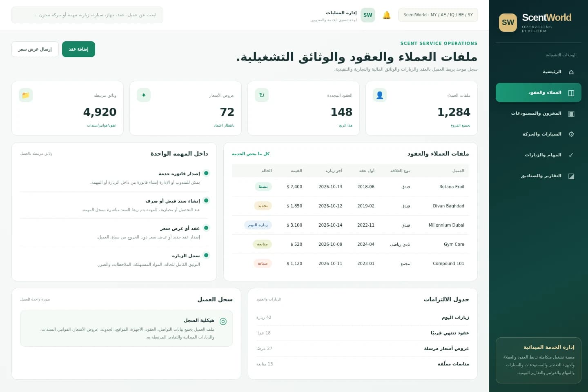The image size is (588, 392).
Task: Click the icon beside التقارير والصناديق
Action: 571,176
